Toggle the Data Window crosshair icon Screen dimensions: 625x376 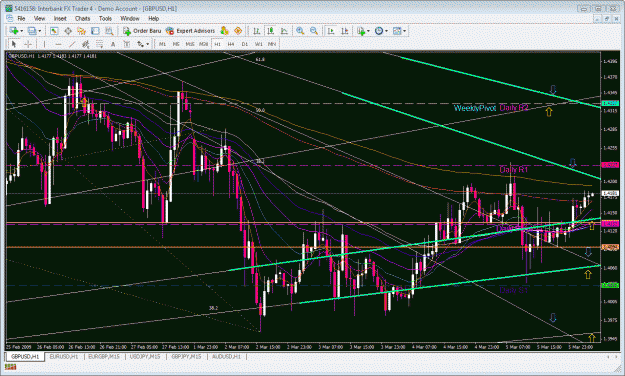68,31
